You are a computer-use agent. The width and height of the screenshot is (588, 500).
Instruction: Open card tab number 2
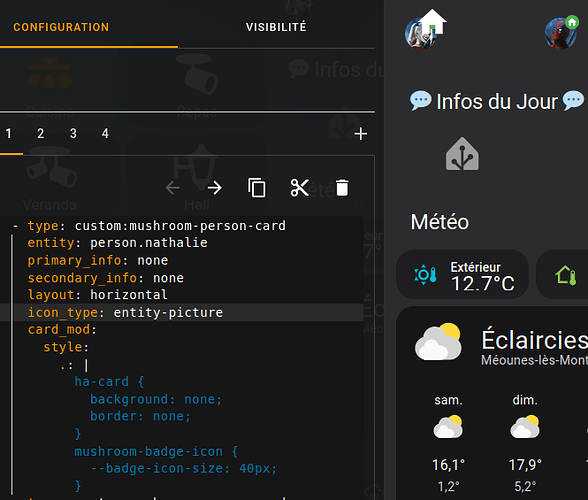40,133
